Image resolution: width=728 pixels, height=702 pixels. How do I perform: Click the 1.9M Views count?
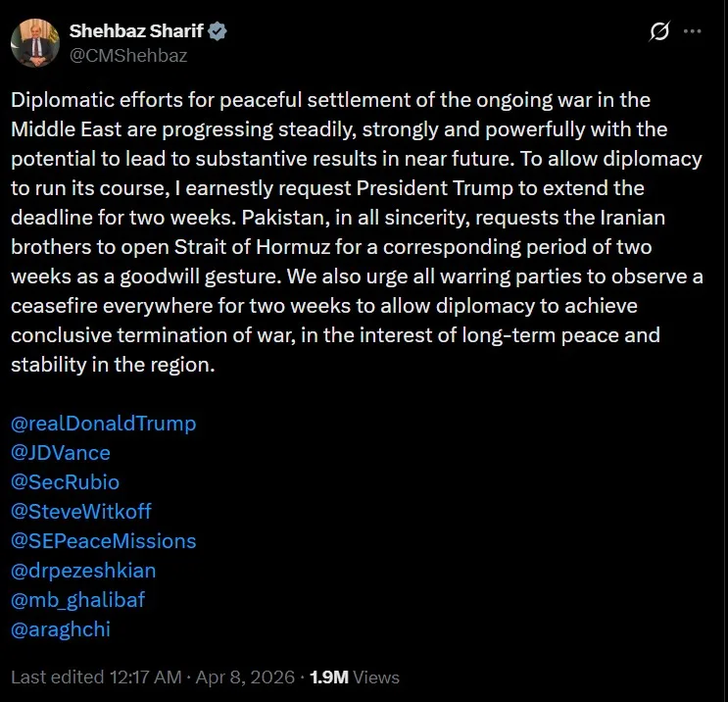tap(355, 677)
